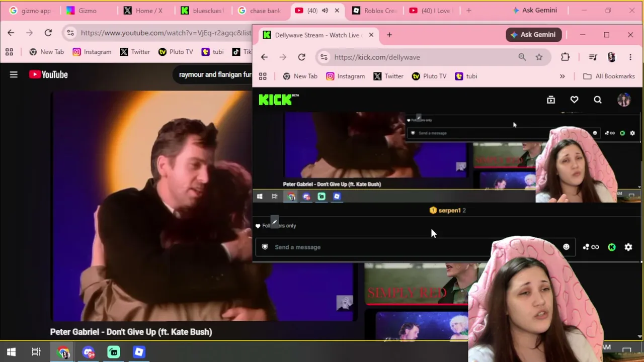Open Pluto TV bookmark in YouTube window
The image size is (644, 362).
(x=176, y=52)
